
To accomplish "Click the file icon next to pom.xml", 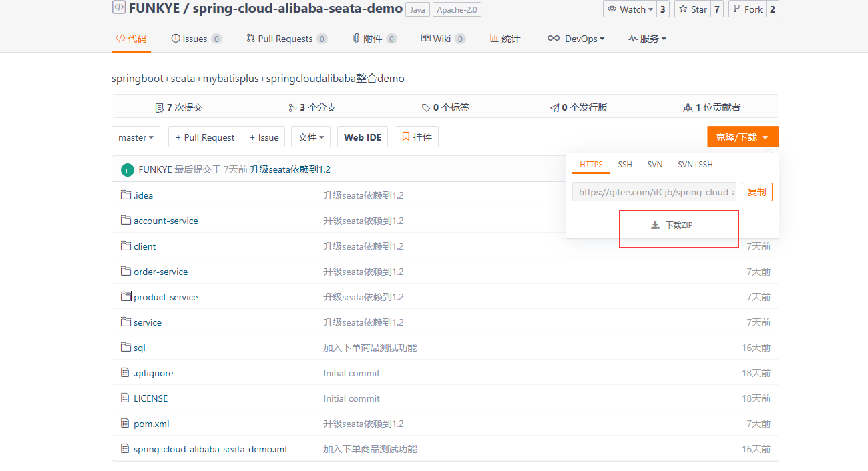I will [x=125, y=423].
